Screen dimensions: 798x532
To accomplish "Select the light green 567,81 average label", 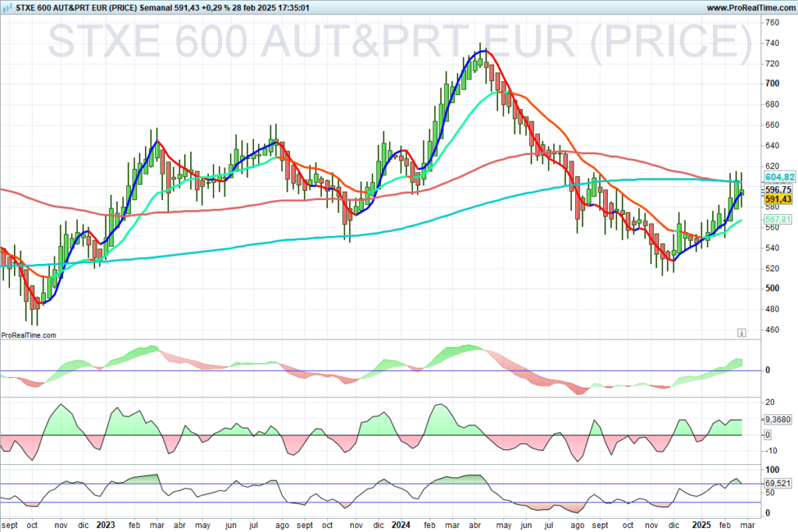I will (x=779, y=220).
